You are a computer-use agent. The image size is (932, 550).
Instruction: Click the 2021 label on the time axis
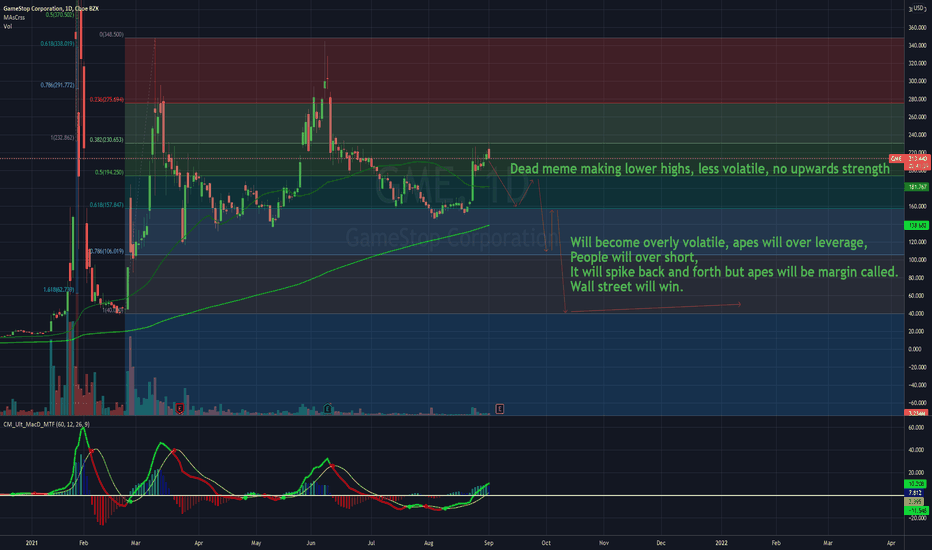(32, 543)
